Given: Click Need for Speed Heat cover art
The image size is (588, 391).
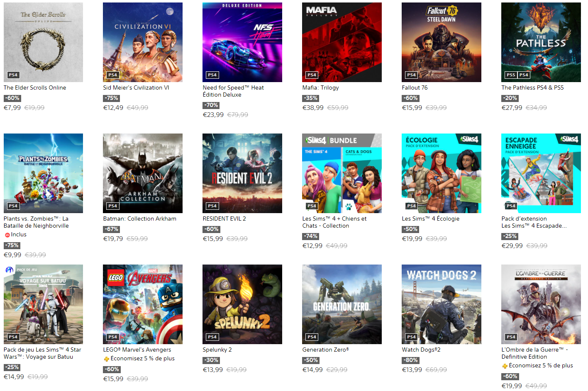Looking at the screenshot, I should [x=242, y=42].
